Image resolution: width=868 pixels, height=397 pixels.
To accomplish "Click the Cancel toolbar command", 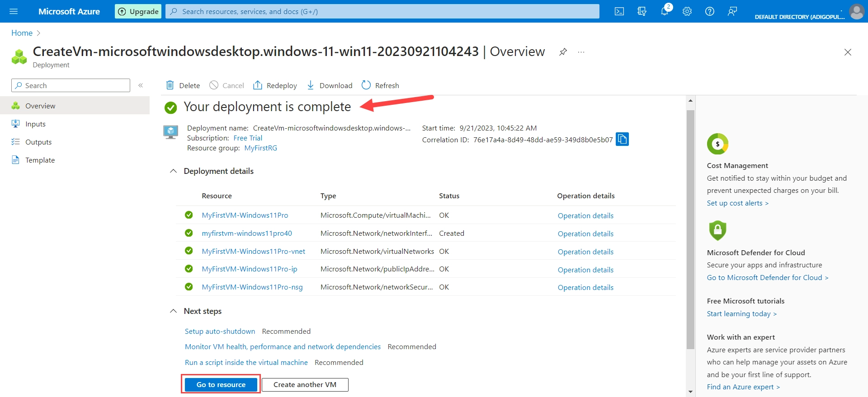I will point(226,85).
